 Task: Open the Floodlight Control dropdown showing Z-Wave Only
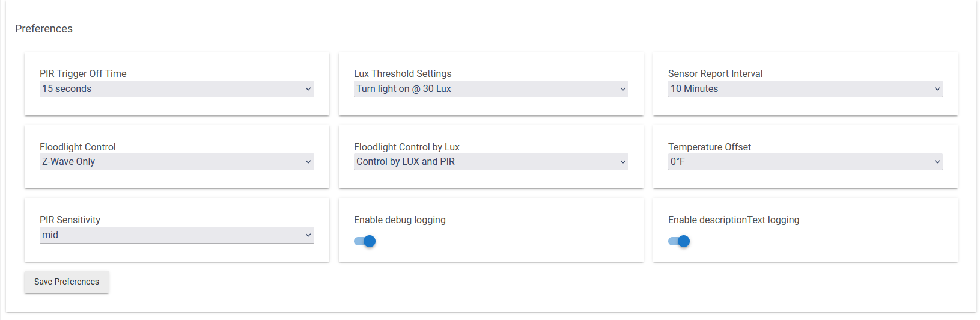[x=177, y=162]
